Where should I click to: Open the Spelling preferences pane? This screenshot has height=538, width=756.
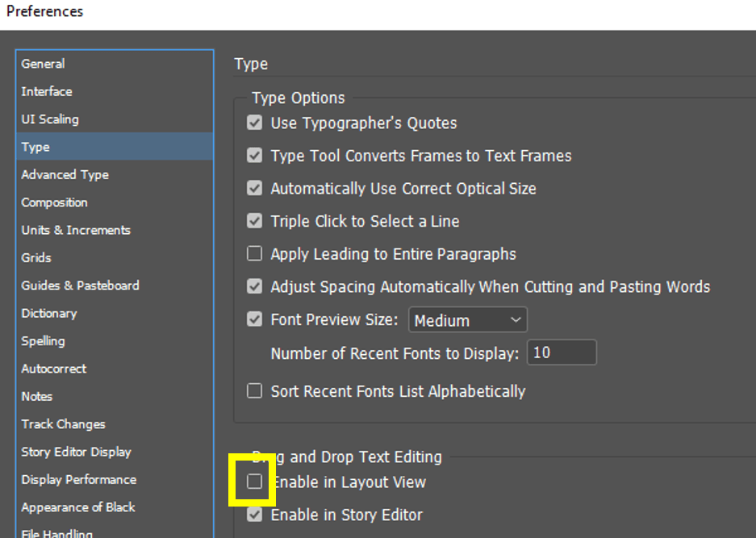43,341
